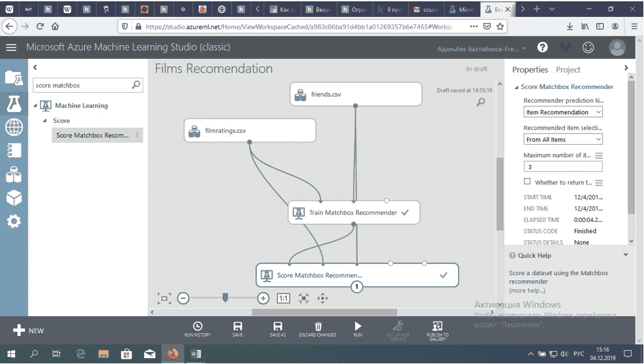Screen dimensions: 644x364
Task: Open Word in the taskbar
Action: coord(196,354)
